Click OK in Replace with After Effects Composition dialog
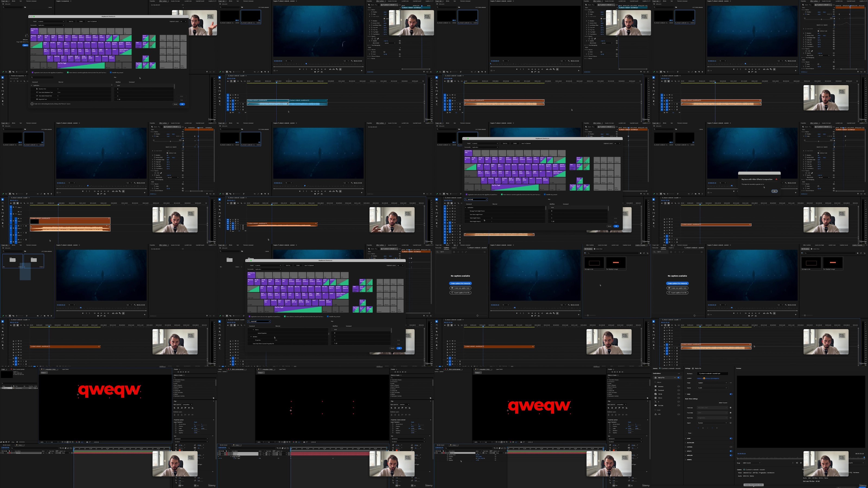Image resolution: width=868 pixels, height=488 pixels. tap(774, 191)
